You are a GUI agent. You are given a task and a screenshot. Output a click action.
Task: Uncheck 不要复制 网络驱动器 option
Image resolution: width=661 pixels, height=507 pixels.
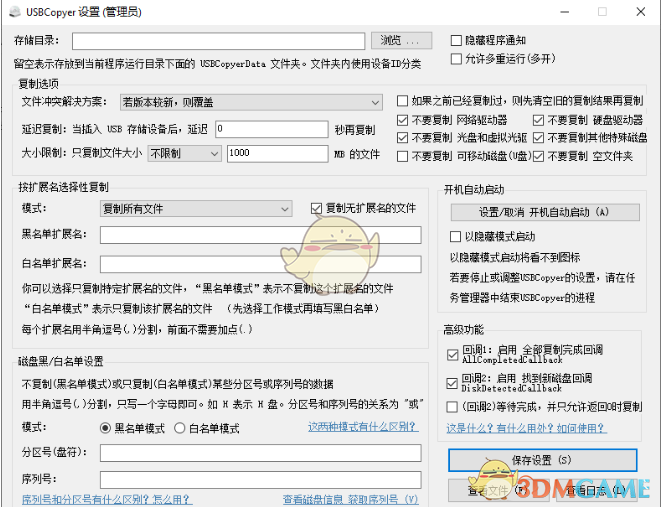pos(402,120)
